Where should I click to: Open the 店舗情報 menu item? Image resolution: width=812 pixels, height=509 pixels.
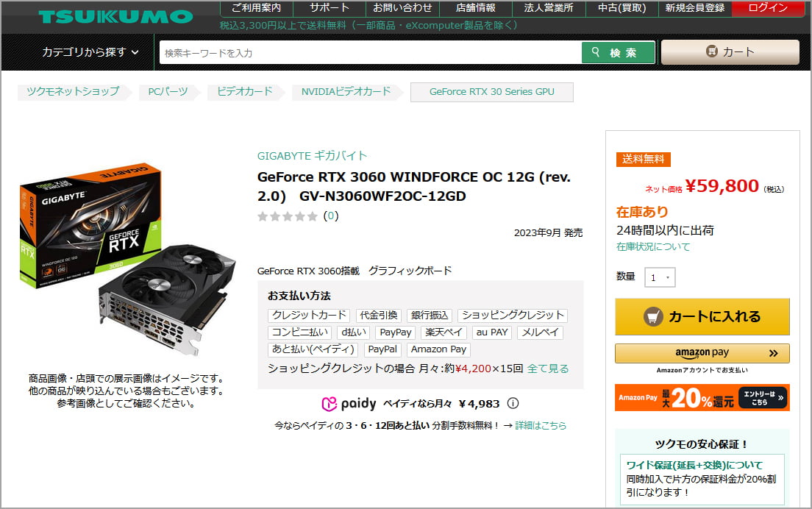pyautogui.click(x=475, y=8)
